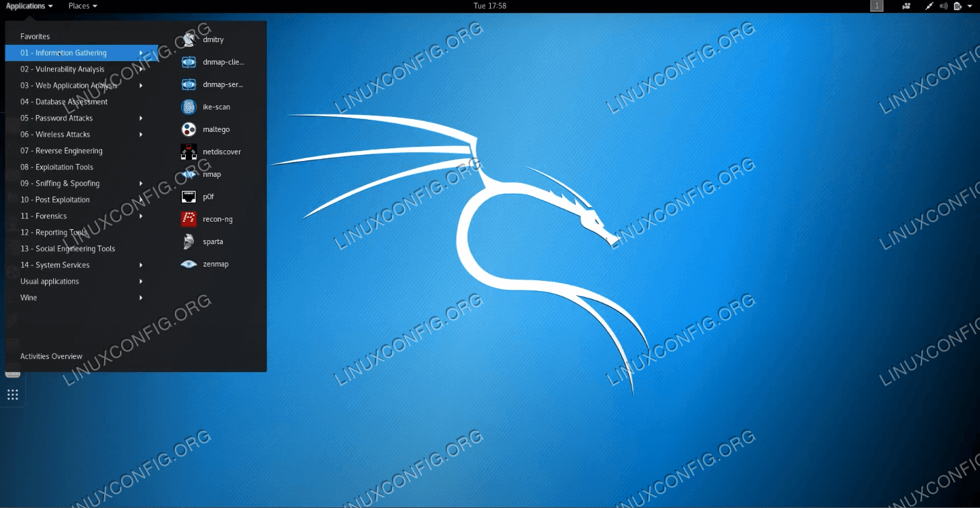
Task: Click the Tue 17:58 clock display
Action: click(489, 6)
